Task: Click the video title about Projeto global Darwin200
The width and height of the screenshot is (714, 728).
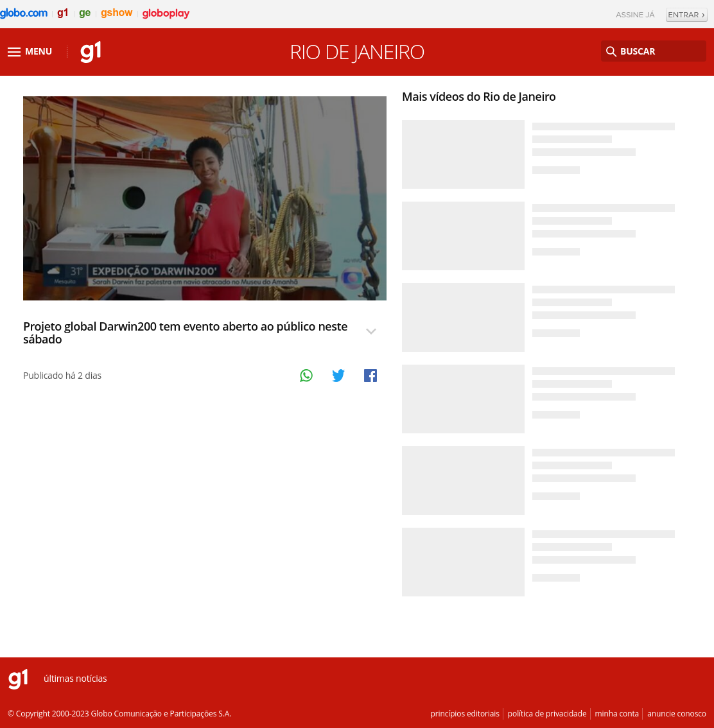Action: coord(185,333)
